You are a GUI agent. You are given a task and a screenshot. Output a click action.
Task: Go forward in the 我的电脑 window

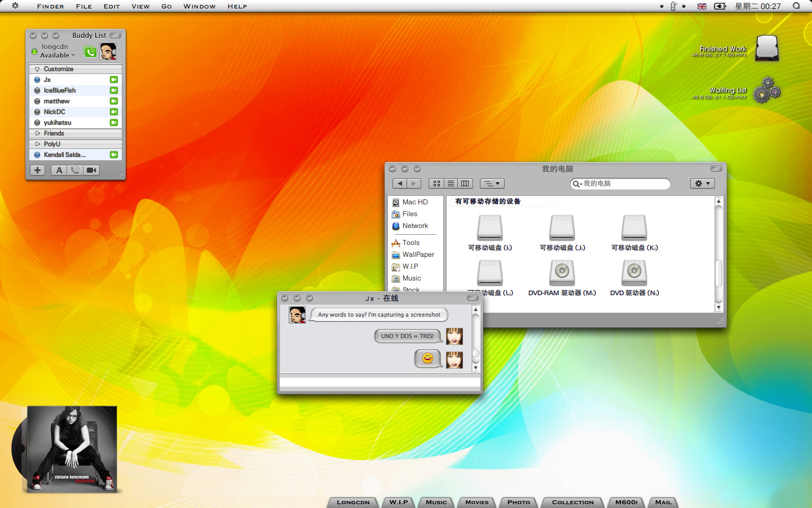[x=414, y=183]
